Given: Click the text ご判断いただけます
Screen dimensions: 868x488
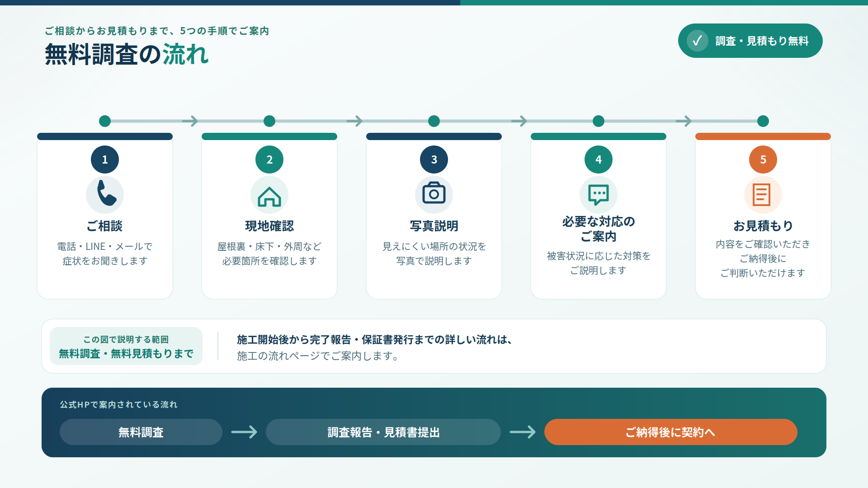Looking at the screenshot, I should pos(763,273).
